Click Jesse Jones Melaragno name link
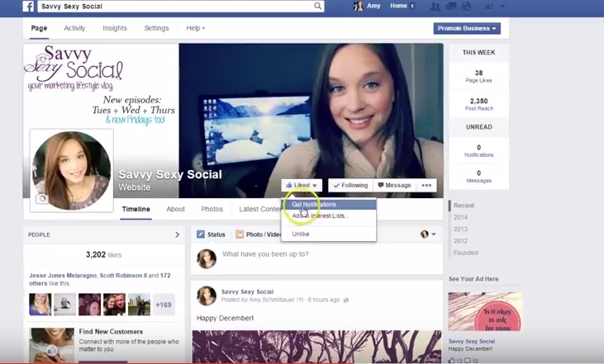The width and height of the screenshot is (604, 364). click(x=63, y=276)
